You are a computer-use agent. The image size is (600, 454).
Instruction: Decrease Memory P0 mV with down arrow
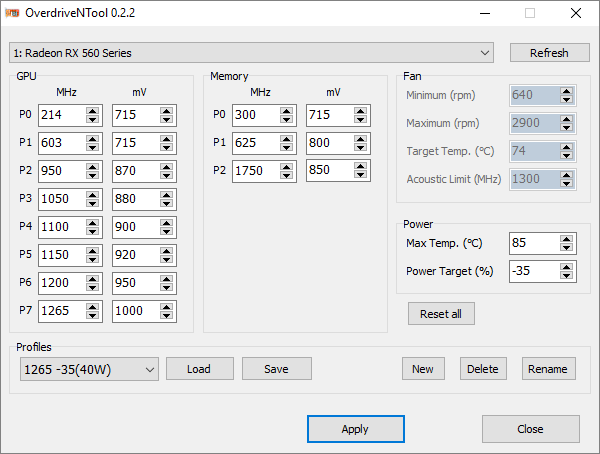click(x=360, y=119)
